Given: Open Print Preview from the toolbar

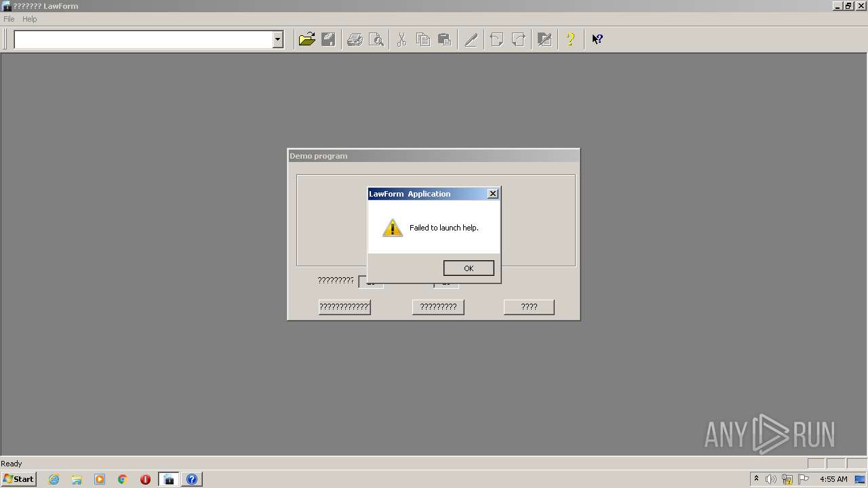Looking at the screenshot, I should 376,39.
